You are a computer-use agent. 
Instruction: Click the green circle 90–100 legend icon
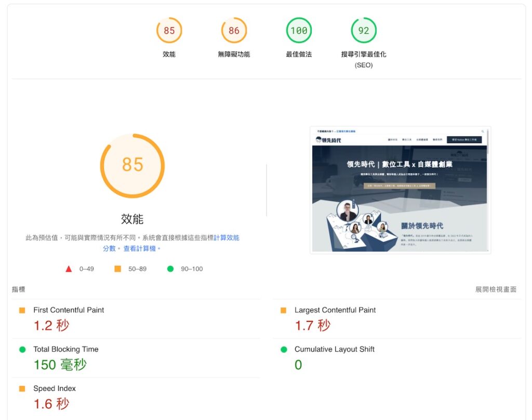point(170,269)
